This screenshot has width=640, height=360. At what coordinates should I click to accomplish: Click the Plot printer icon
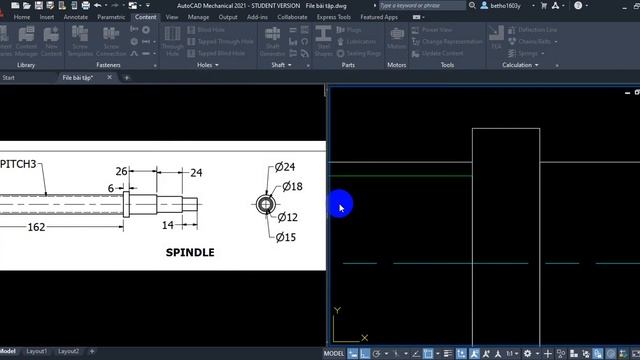point(86,5)
